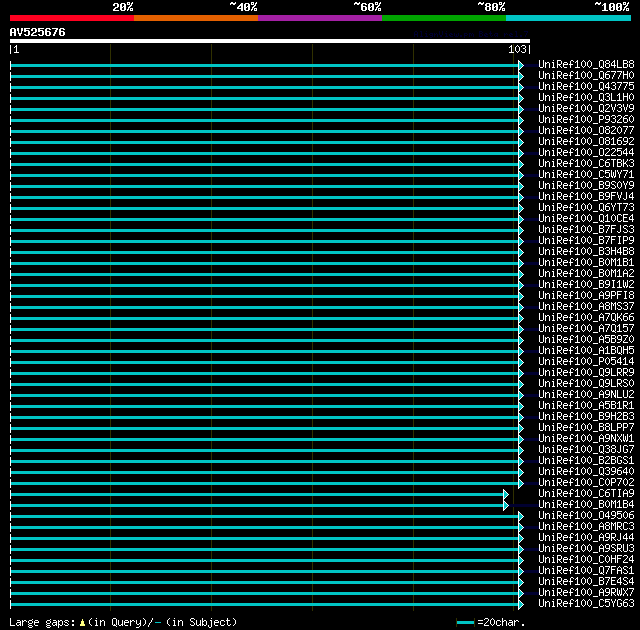Click the AV525676 query name
The height and width of the screenshot is (630, 640).
(x=38, y=32)
